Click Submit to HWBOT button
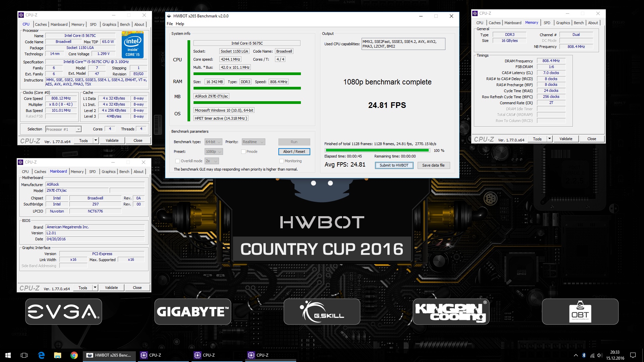 394,166
